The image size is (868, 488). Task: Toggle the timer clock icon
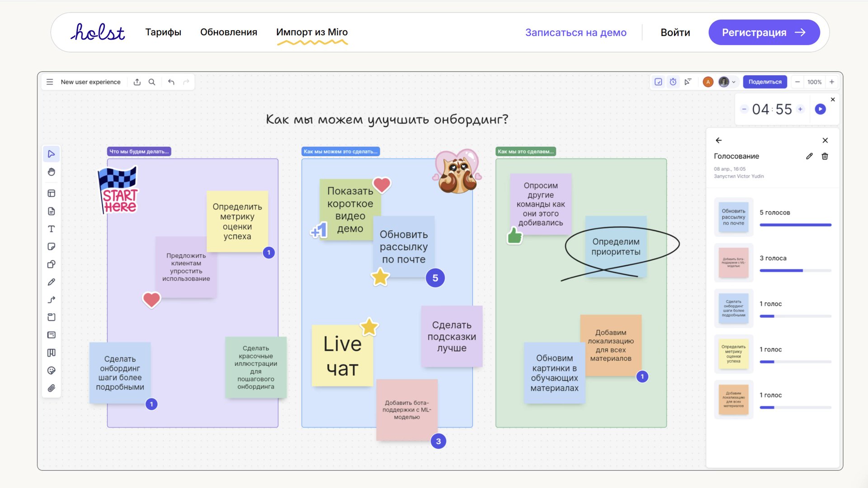coord(673,82)
